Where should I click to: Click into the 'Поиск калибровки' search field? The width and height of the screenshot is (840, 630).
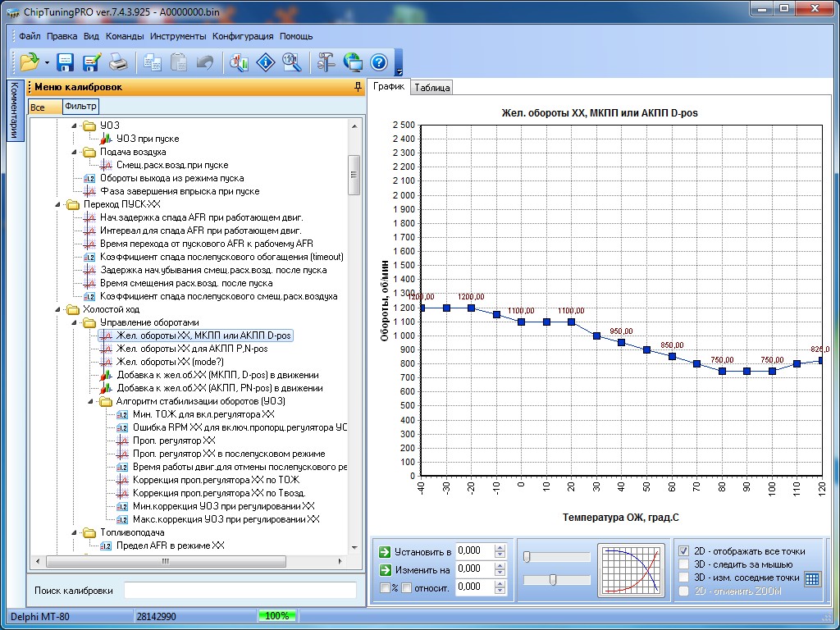(240, 591)
